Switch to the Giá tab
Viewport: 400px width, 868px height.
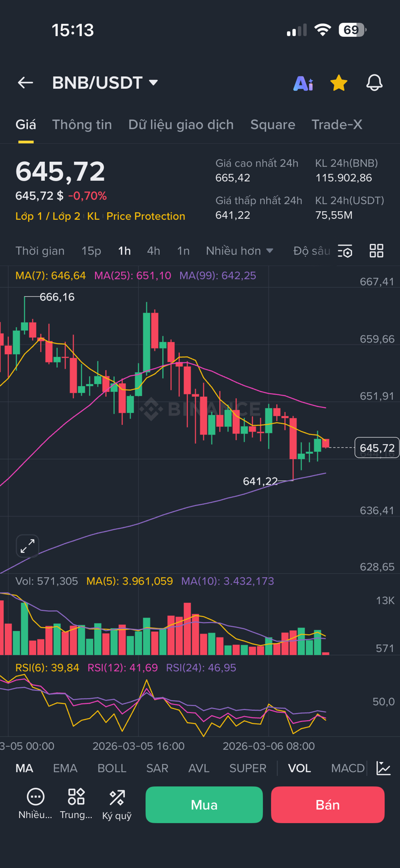tap(26, 125)
